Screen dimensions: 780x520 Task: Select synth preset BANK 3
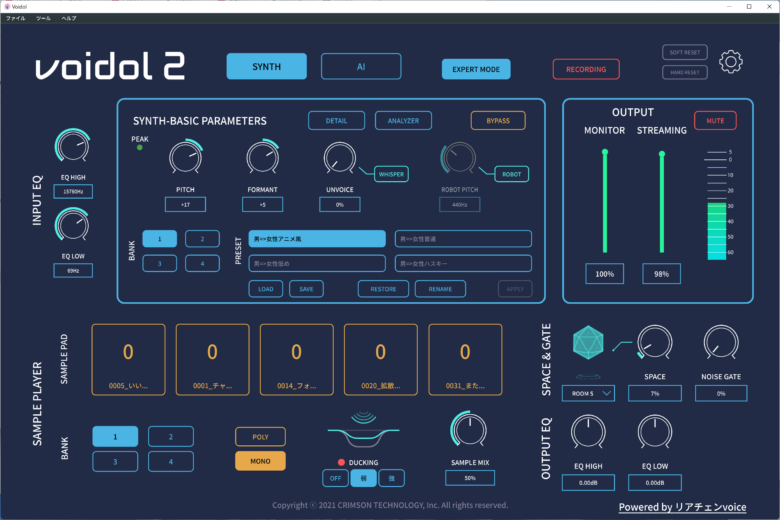[160, 263]
